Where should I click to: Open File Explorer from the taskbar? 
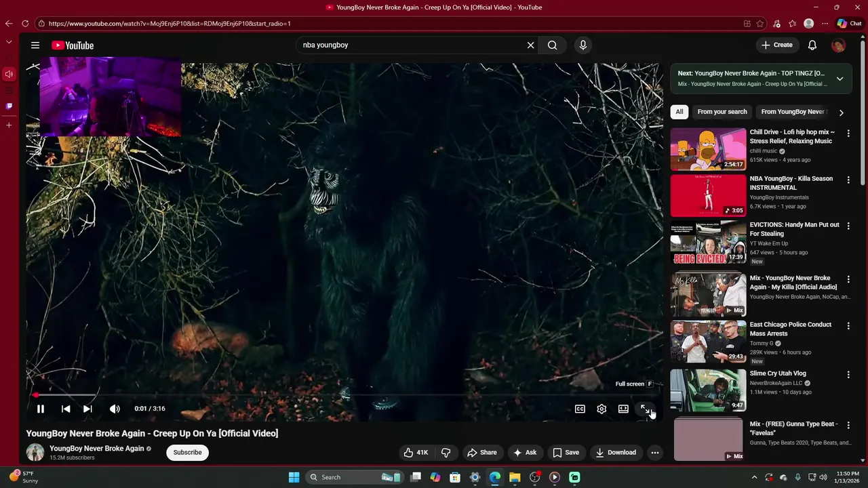click(515, 477)
